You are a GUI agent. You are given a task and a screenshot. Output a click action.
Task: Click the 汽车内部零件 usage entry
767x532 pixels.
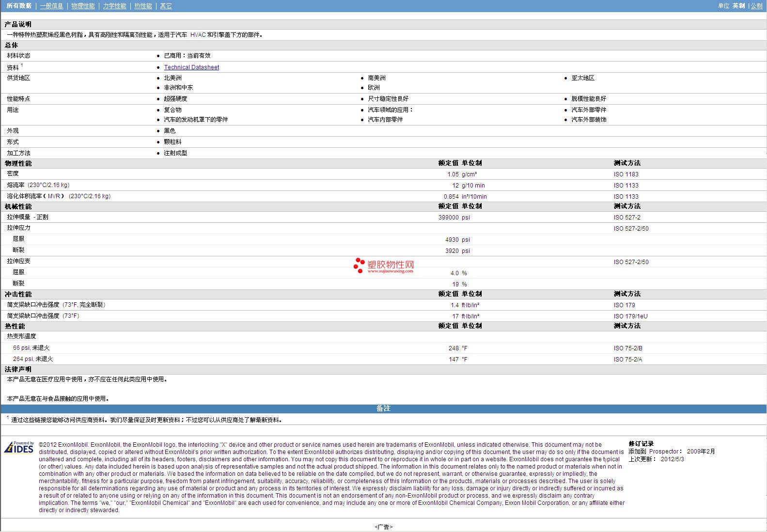pos(385,120)
